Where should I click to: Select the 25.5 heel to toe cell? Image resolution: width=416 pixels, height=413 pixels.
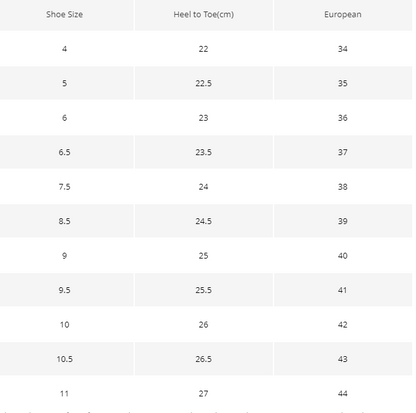204,290
